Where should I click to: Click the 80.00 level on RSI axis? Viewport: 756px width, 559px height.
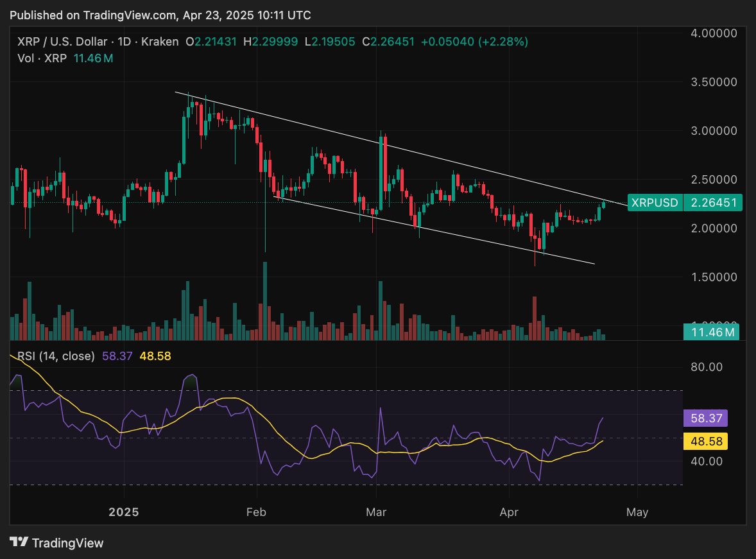tap(706, 367)
